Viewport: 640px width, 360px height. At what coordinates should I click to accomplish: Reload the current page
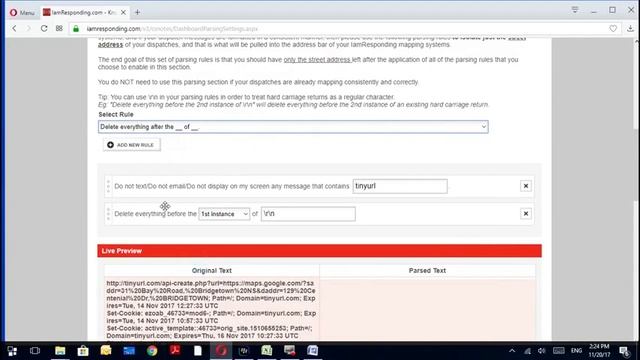point(44,29)
